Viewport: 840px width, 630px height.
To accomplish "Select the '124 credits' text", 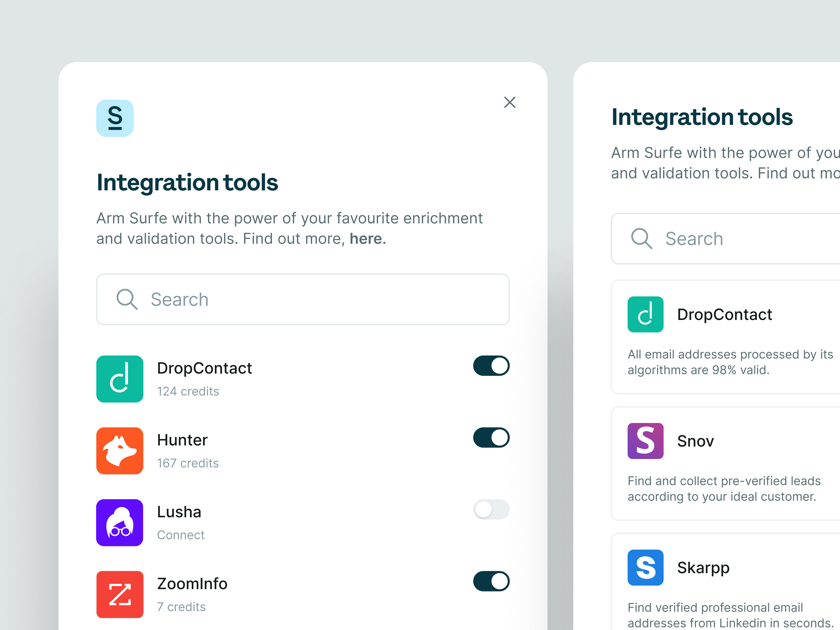I will tap(188, 391).
